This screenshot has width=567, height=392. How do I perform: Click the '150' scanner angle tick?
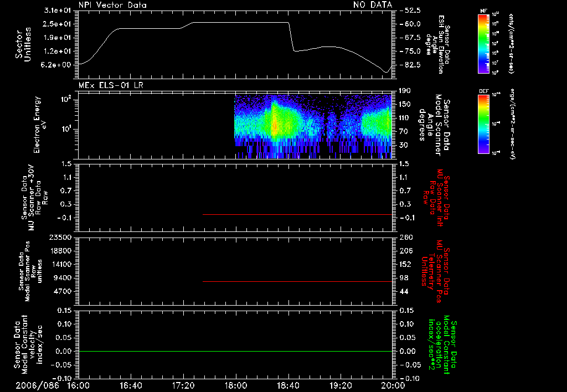click(404, 104)
